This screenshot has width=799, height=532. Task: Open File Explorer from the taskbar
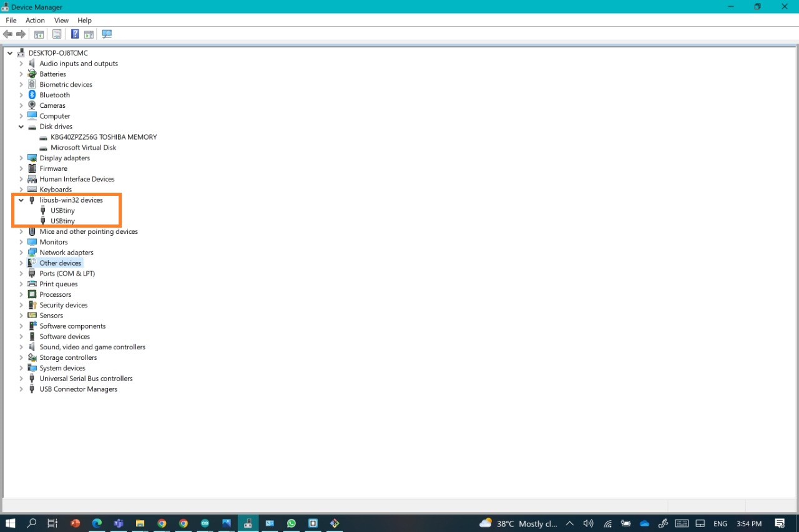(140, 523)
